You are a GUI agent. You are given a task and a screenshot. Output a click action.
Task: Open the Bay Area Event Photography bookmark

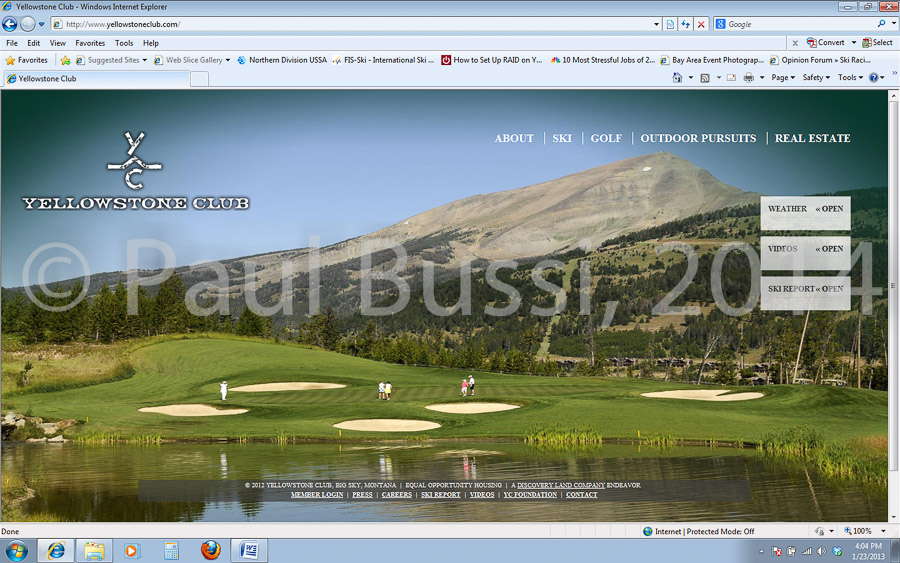pos(712,60)
